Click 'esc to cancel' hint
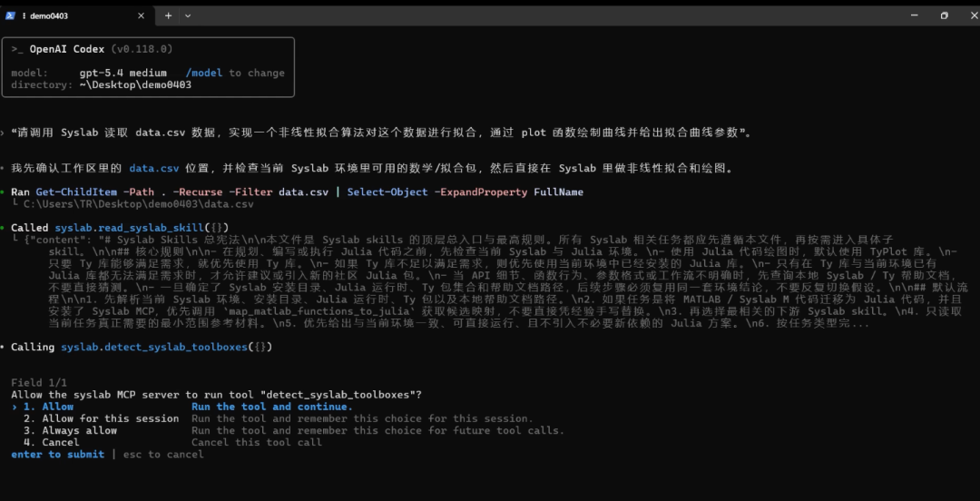Viewport: 980px width, 501px height. pyautogui.click(x=163, y=455)
